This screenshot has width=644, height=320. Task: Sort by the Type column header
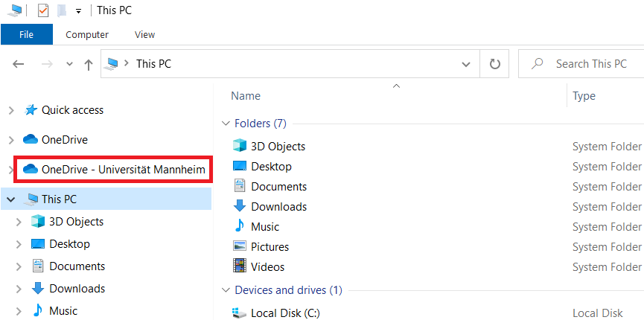click(x=584, y=96)
